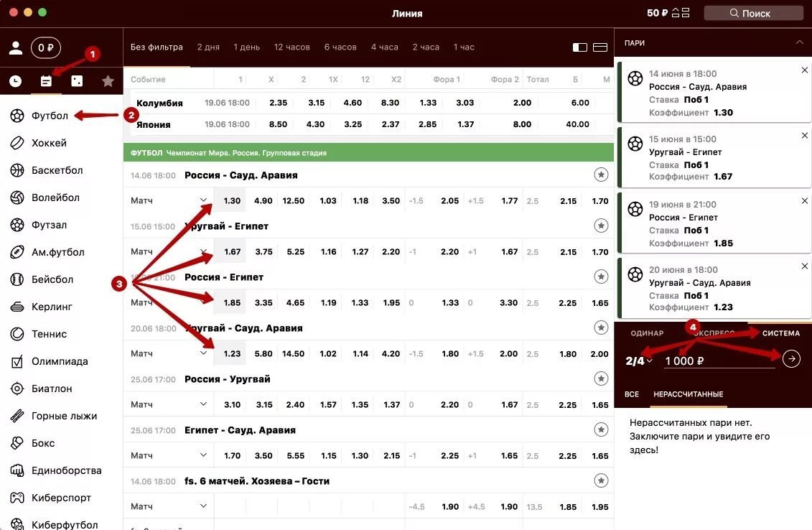Click the Поиск search field
The height and width of the screenshot is (530, 812).
click(x=753, y=13)
